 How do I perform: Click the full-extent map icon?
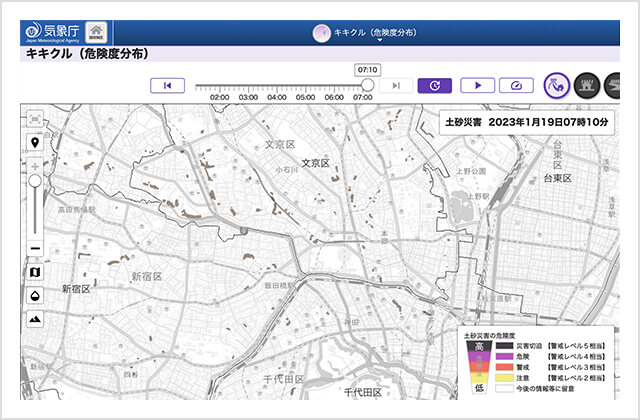(35, 119)
